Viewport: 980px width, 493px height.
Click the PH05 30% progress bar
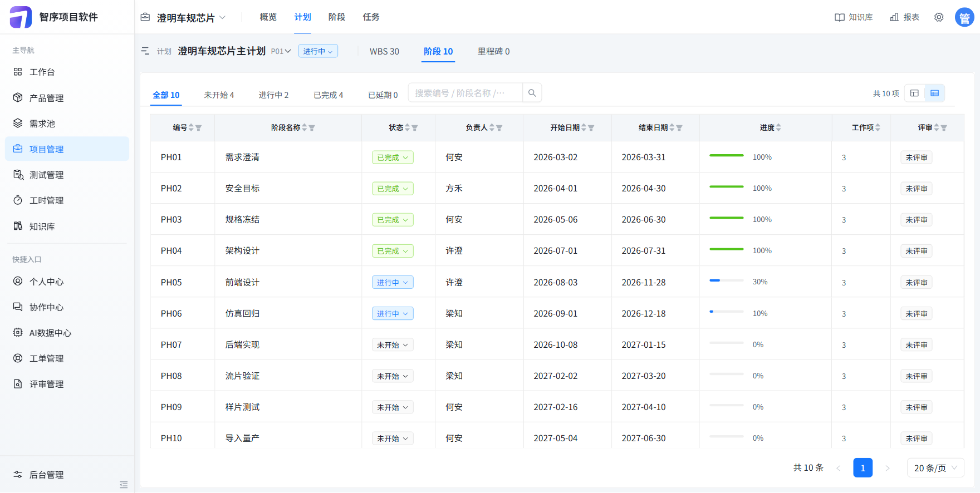(x=726, y=280)
